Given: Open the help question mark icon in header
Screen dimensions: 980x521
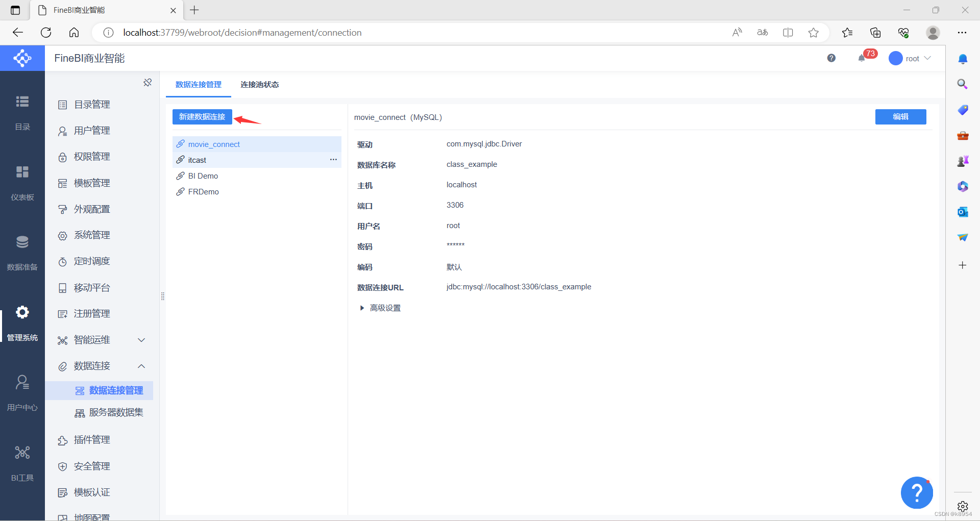Looking at the screenshot, I should [831, 58].
